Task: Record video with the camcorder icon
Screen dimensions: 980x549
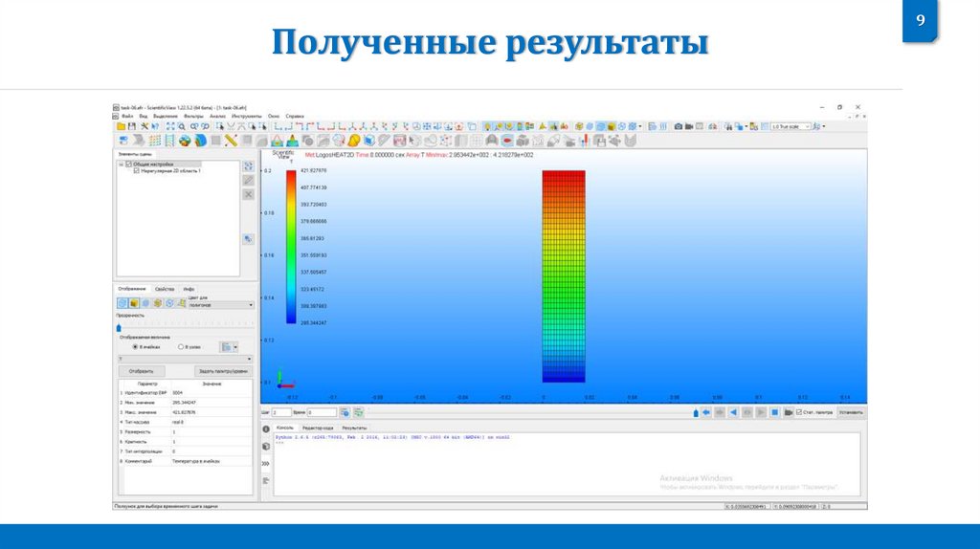Action: (689, 126)
